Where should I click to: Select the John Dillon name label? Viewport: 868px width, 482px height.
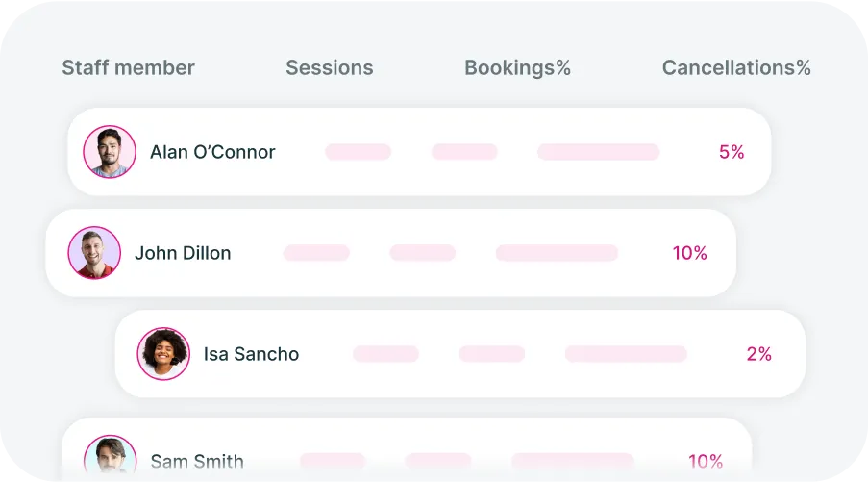tap(183, 253)
